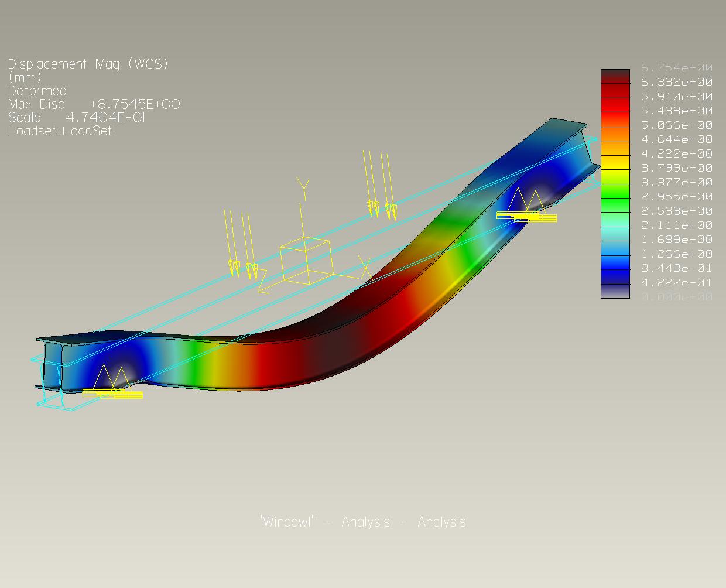The height and width of the screenshot is (588, 726).
Task: Click legend value 2.111e+00
Action: coord(677,225)
